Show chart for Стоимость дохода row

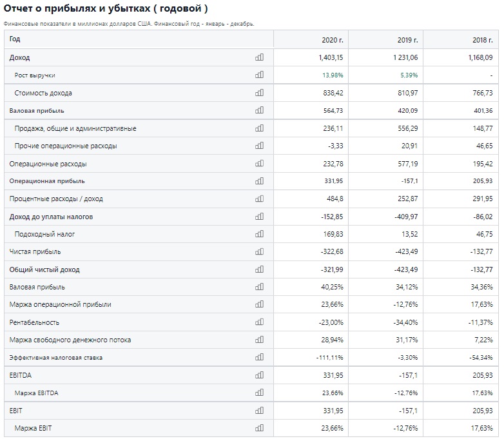point(259,93)
